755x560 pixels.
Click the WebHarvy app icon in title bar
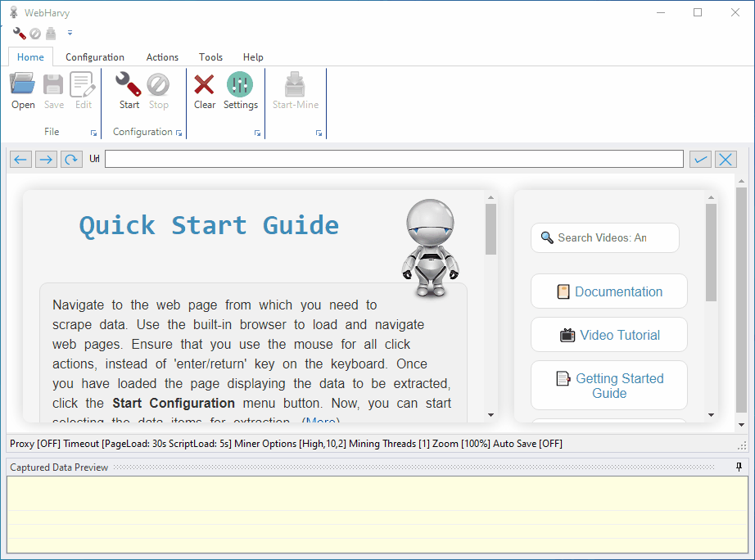tap(14, 12)
